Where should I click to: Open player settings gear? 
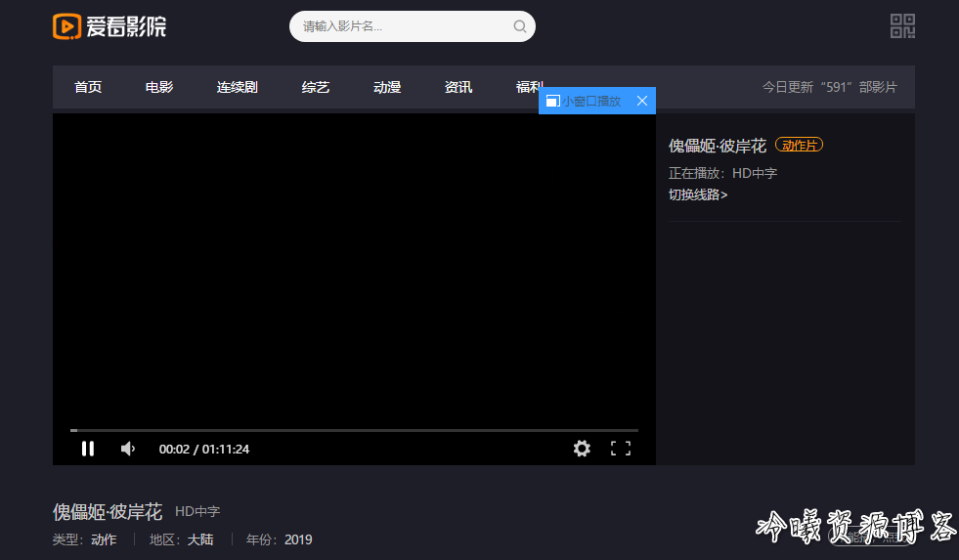(x=582, y=449)
